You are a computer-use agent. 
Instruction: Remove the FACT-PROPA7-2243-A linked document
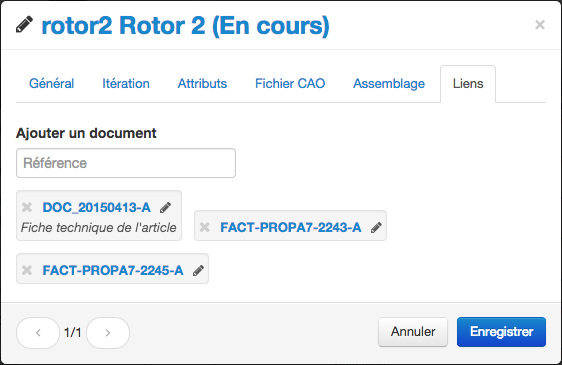coord(205,227)
